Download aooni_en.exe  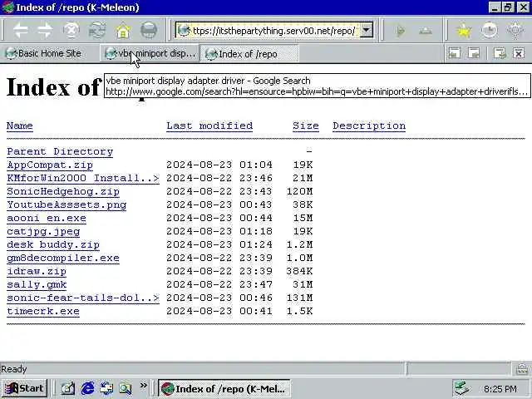click(47, 218)
